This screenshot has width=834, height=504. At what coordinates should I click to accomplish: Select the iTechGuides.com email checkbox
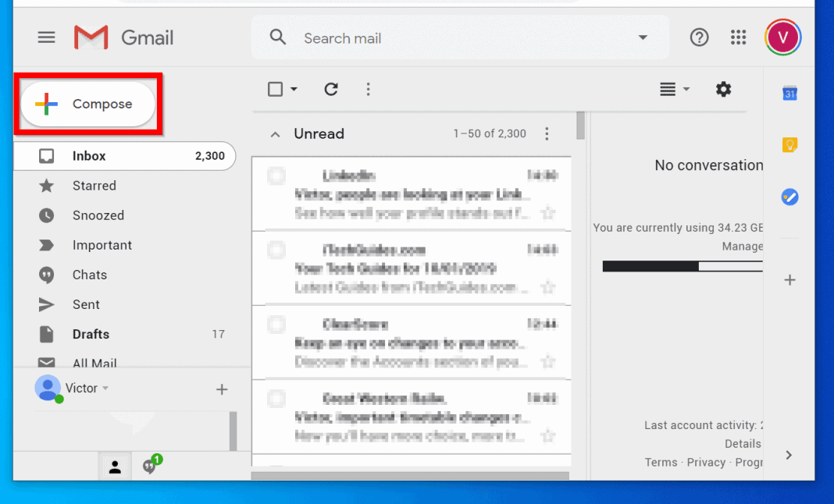click(276, 250)
